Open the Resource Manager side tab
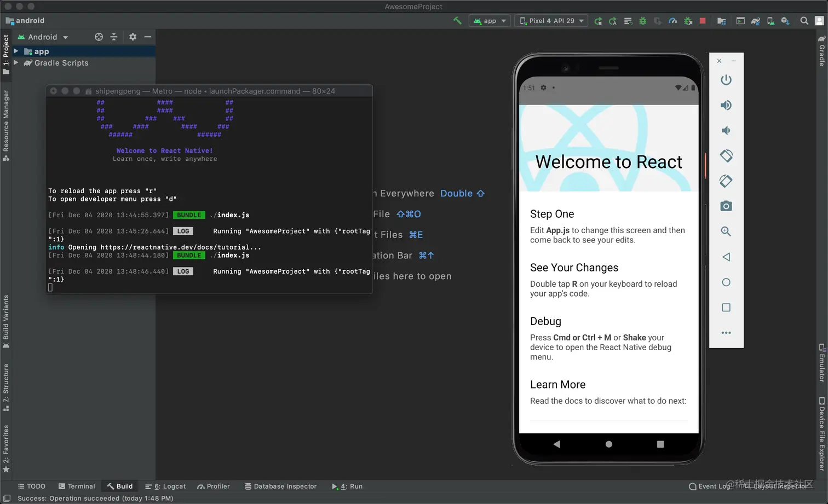828x504 pixels. 6,125
